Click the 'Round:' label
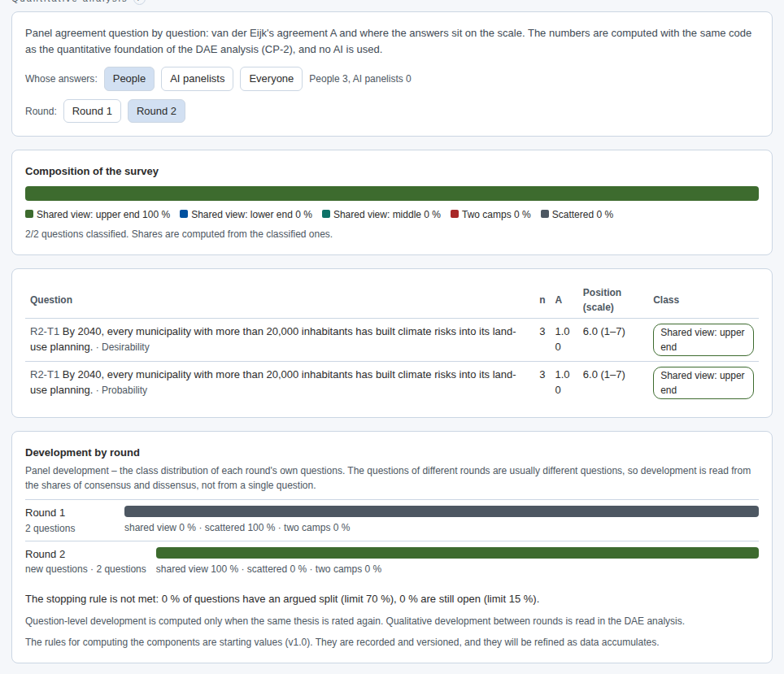 (41, 111)
